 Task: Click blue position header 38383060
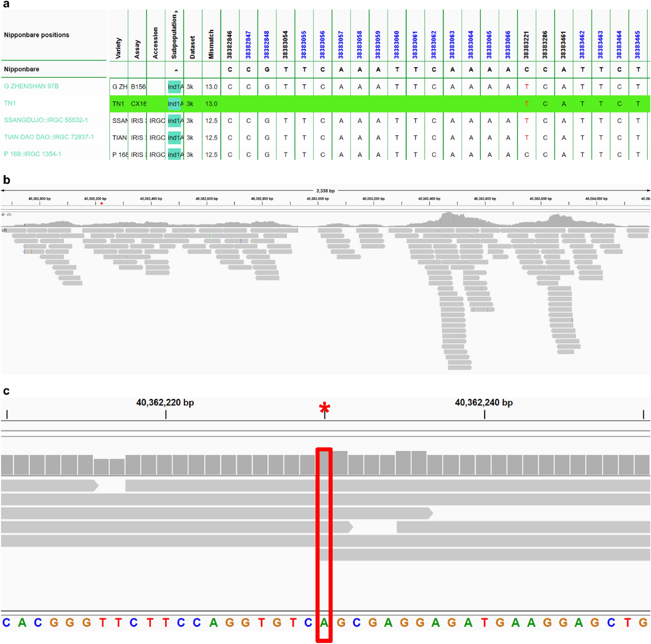[x=396, y=45]
